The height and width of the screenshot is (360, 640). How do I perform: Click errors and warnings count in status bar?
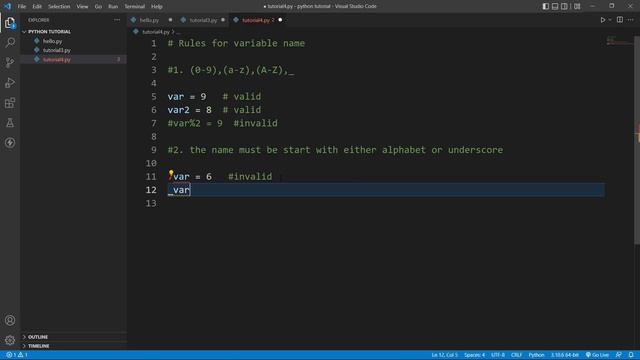[17, 355]
